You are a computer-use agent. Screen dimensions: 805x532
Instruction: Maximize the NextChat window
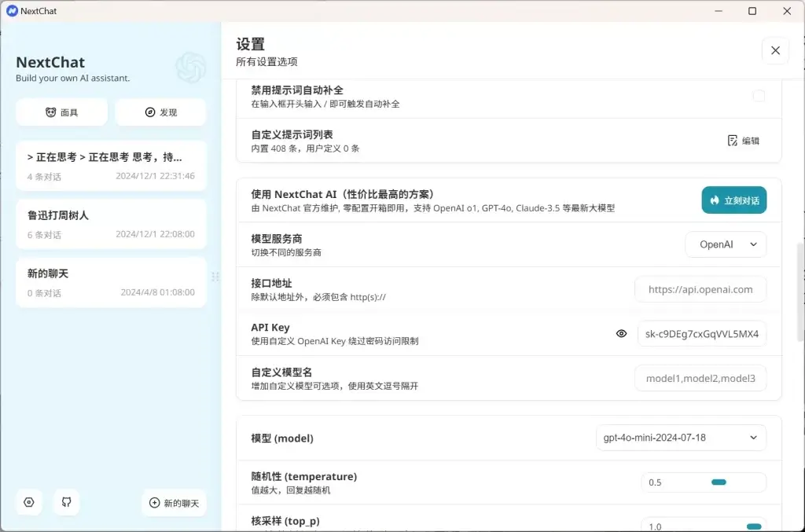click(x=752, y=11)
